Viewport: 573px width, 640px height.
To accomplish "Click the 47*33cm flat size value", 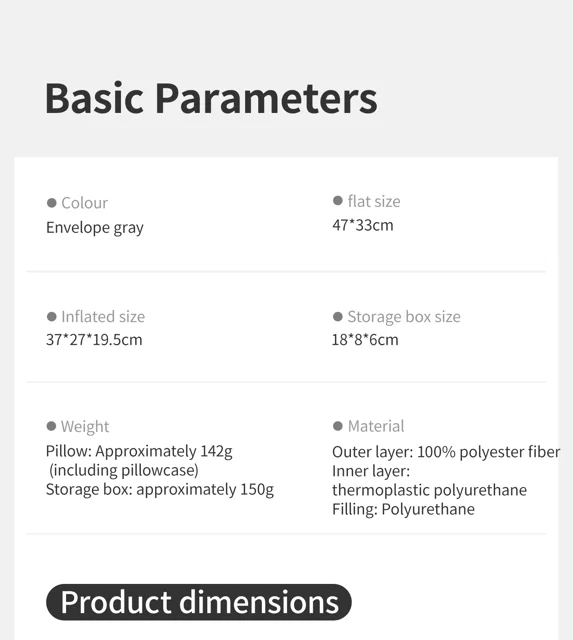I will [x=363, y=225].
